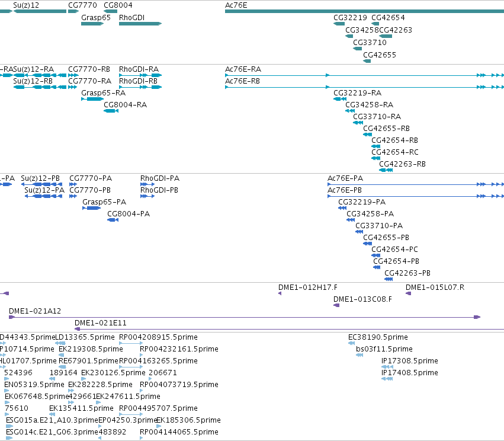Click the CG42655 gene label
Image resolution: width=504 pixels, height=441 pixels.
(380, 55)
